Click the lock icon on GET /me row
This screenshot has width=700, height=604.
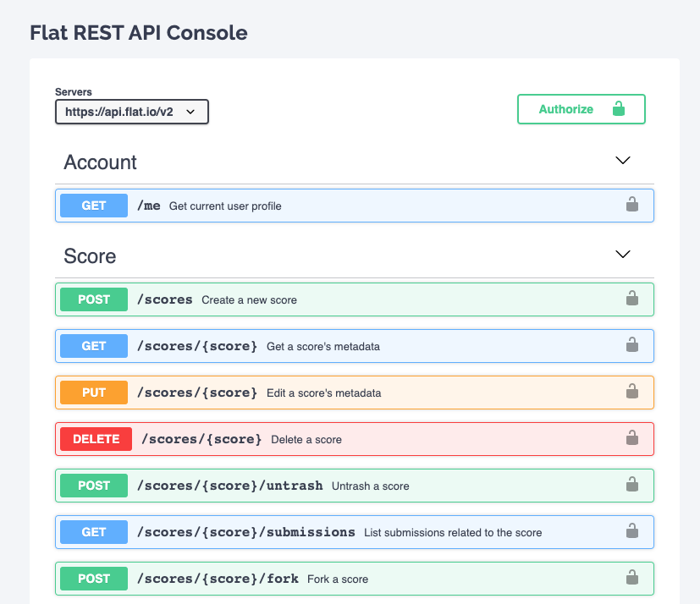pyautogui.click(x=631, y=205)
